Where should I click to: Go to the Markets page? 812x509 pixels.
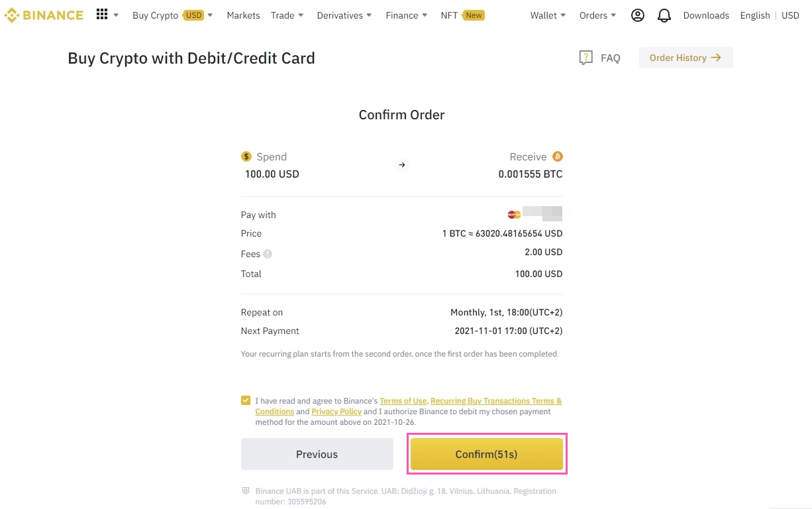(x=243, y=15)
